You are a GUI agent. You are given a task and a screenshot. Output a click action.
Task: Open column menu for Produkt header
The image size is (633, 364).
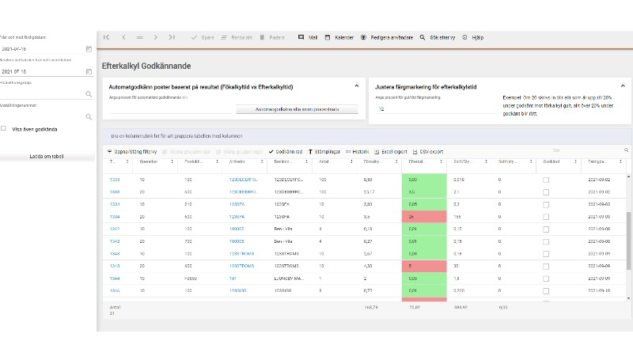tap(217, 161)
